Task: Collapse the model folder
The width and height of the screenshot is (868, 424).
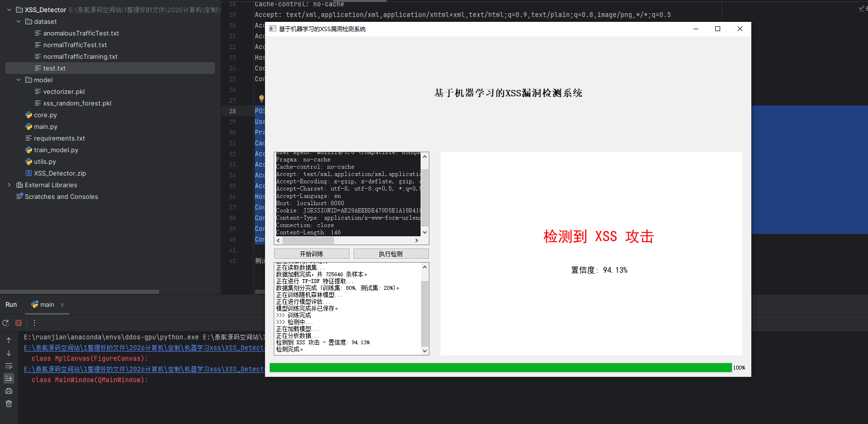Action: [18, 80]
